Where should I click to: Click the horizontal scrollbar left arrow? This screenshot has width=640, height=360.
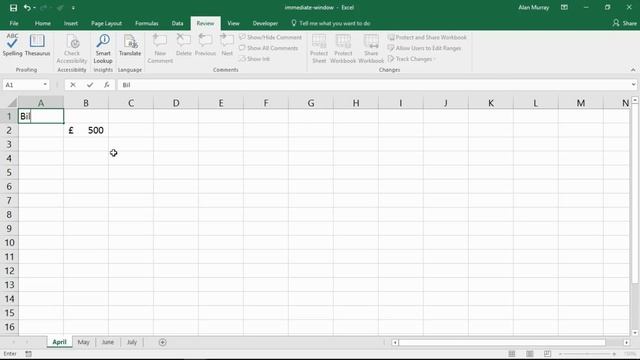[x=395, y=342]
